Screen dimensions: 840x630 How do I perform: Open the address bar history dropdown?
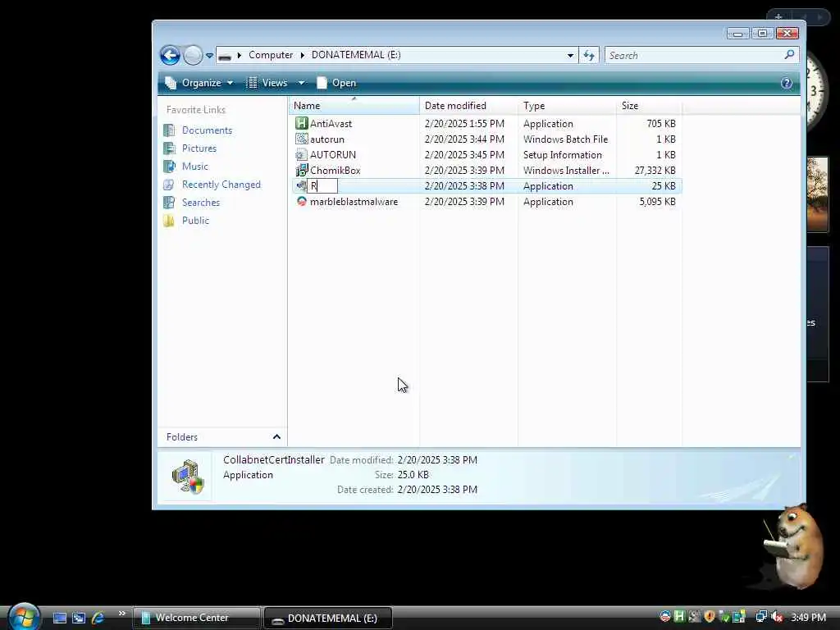(571, 55)
